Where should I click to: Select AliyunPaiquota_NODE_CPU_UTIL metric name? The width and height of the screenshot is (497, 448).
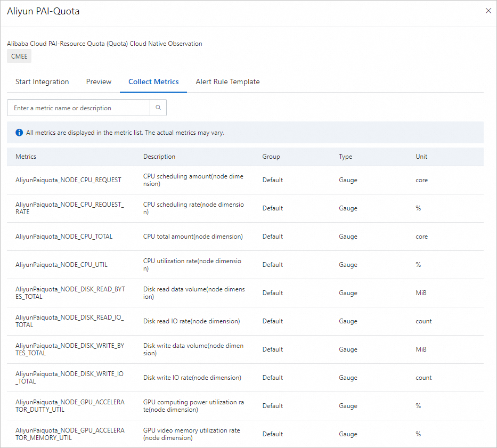pyautogui.click(x=61, y=265)
